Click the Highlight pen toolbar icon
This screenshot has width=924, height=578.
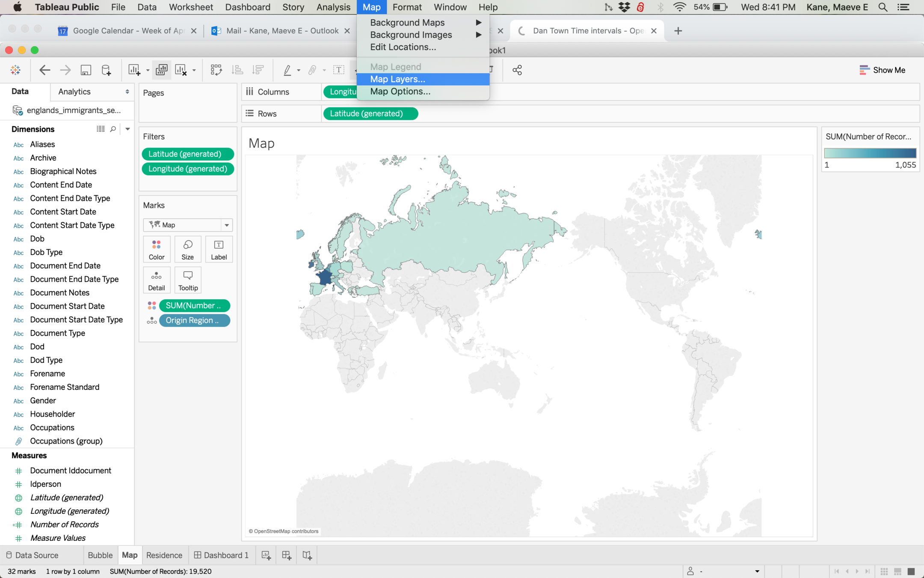(x=287, y=70)
